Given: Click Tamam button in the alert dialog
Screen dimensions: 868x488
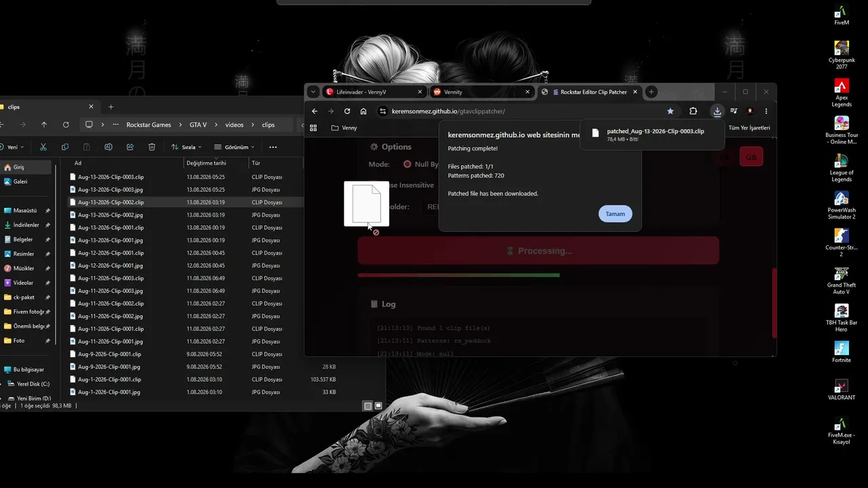Looking at the screenshot, I should pyautogui.click(x=615, y=213).
